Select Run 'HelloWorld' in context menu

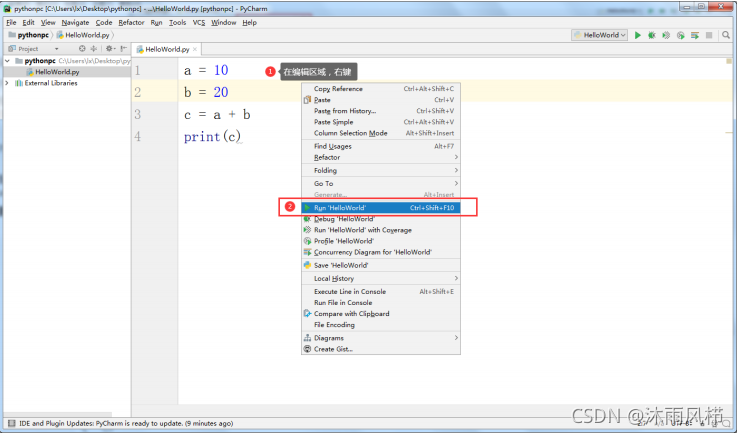click(x=381, y=208)
